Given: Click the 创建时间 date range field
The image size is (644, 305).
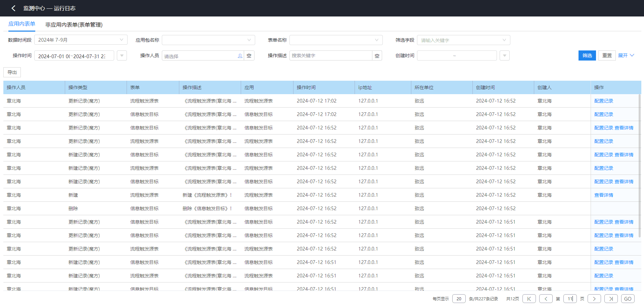Looking at the screenshot, I should click(457, 55).
